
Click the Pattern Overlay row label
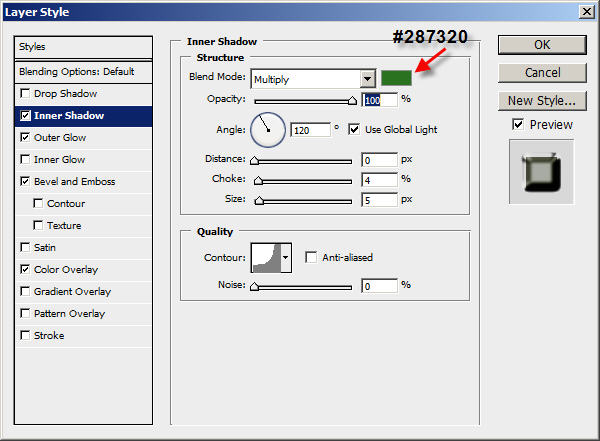69,314
